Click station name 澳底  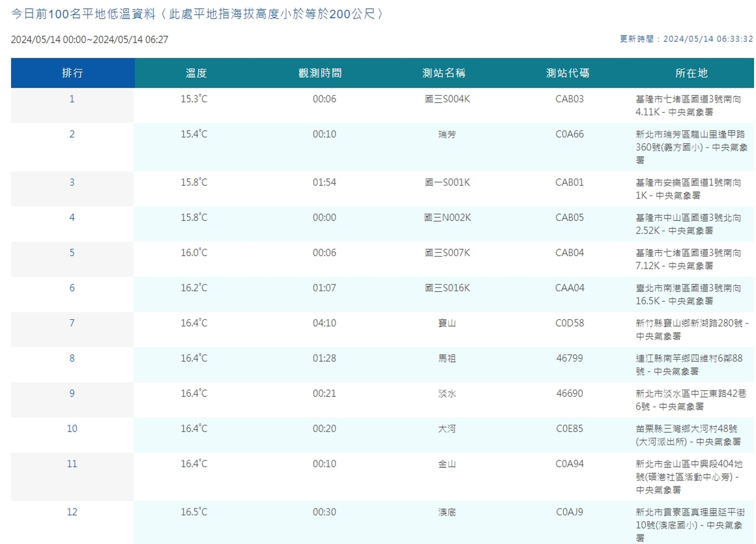(x=447, y=512)
